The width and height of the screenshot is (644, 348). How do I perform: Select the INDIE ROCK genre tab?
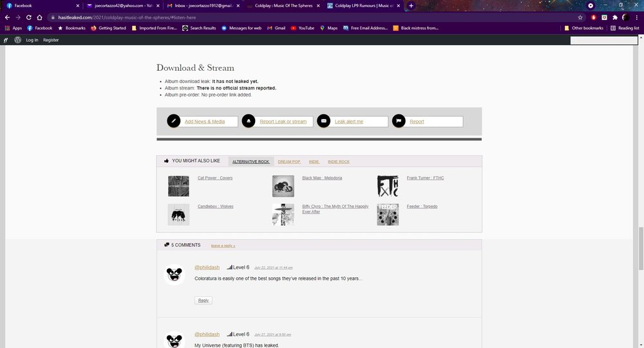[339, 161]
